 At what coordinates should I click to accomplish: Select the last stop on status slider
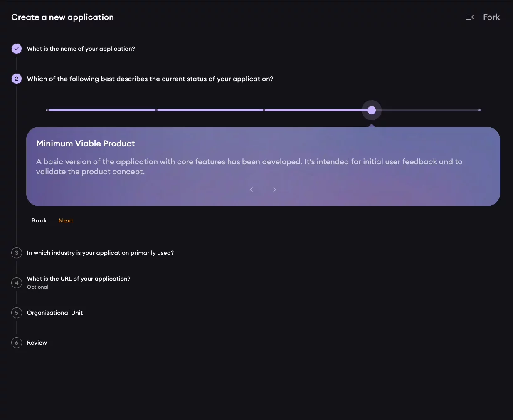pos(479,110)
